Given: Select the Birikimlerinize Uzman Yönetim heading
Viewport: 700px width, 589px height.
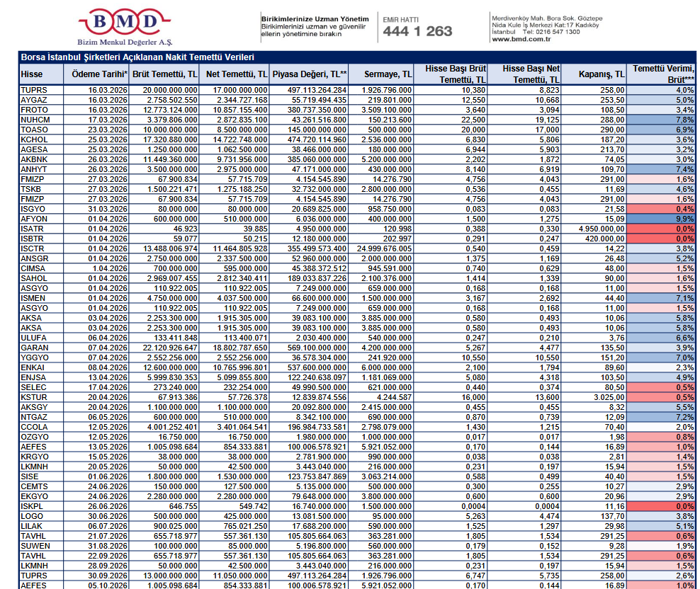Looking at the screenshot, I should [315, 18].
